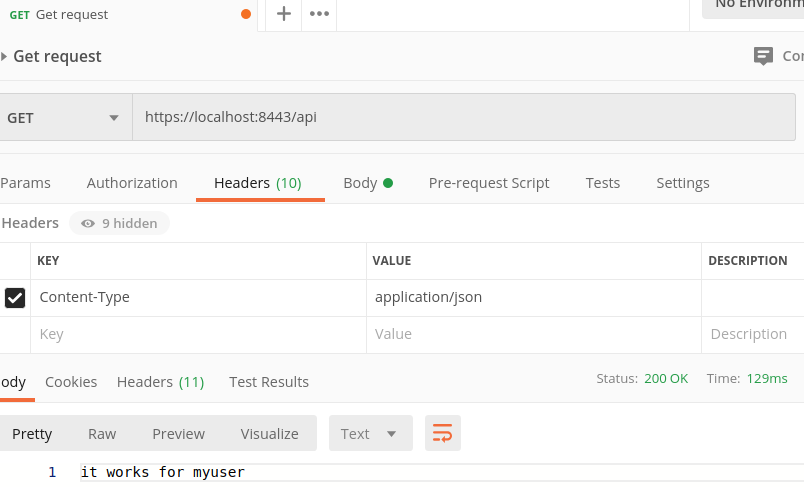The width and height of the screenshot is (804, 487).
Task: Toggle the Content-Type header checkbox
Action: coord(15,298)
